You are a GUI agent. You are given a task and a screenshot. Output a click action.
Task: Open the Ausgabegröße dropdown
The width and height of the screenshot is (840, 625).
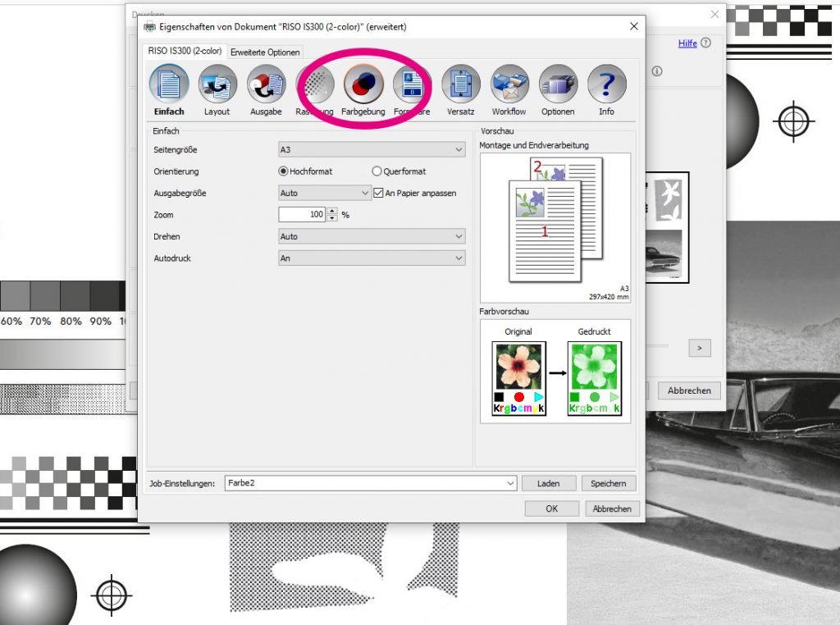click(325, 193)
